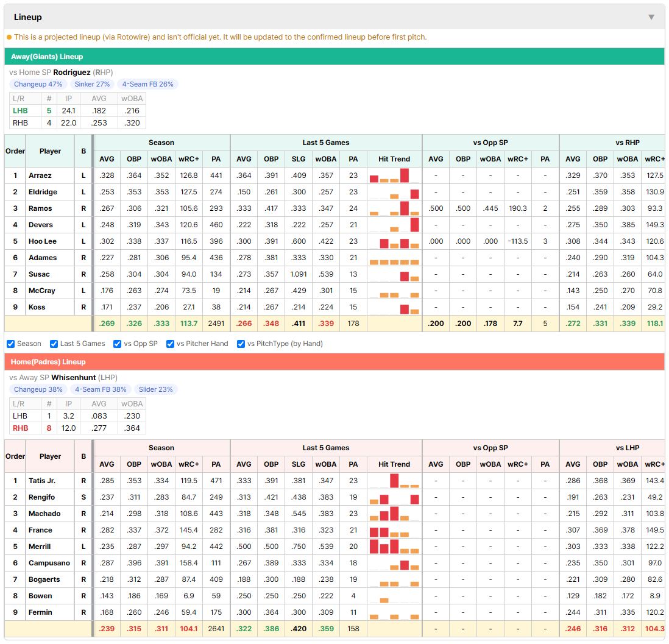Image resolution: width=669 pixels, height=644 pixels.
Task: Select the Sinker 27% pitch tag
Action: pos(92,84)
